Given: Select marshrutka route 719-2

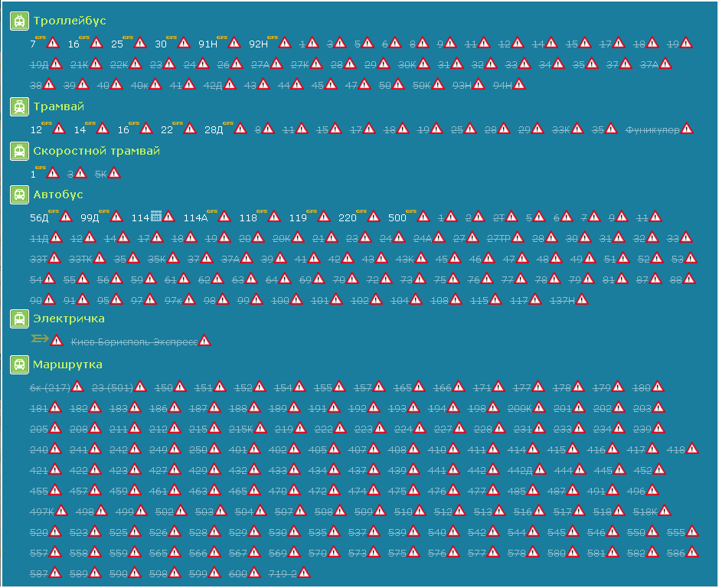Looking at the screenshot, I should (x=281, y=573).
